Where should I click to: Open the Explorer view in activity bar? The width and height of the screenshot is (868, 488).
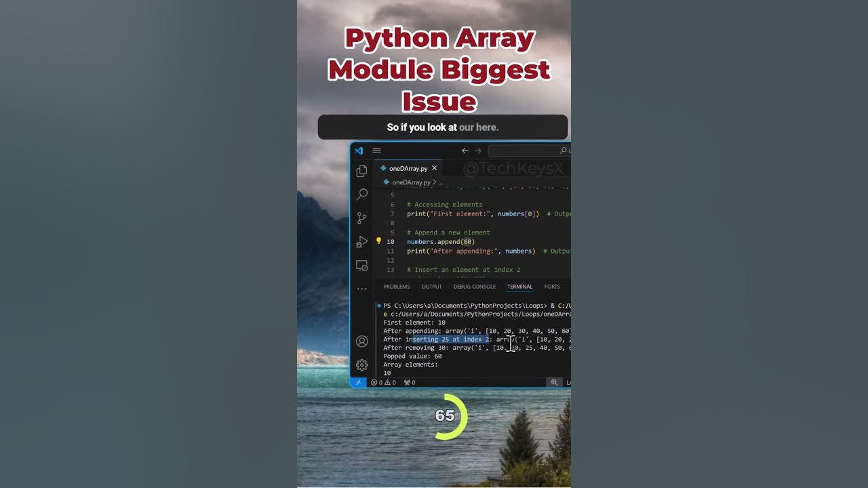tap(362, 171)
